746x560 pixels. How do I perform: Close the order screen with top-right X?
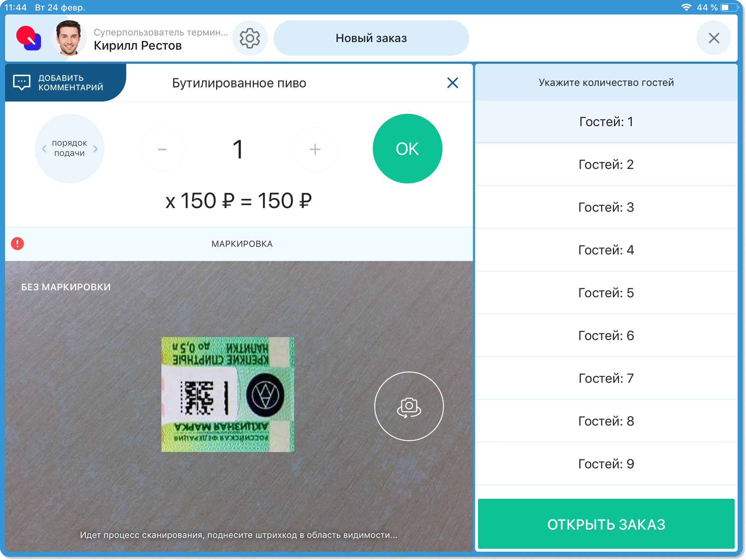point(713,38)
